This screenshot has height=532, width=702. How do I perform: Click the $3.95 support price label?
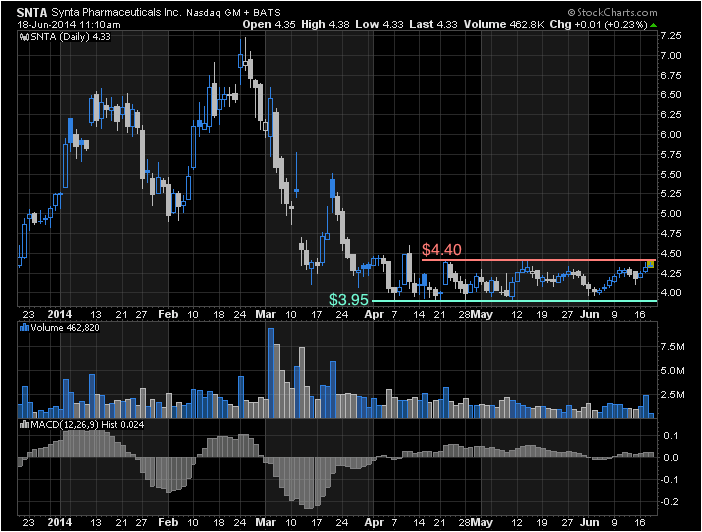349,299
